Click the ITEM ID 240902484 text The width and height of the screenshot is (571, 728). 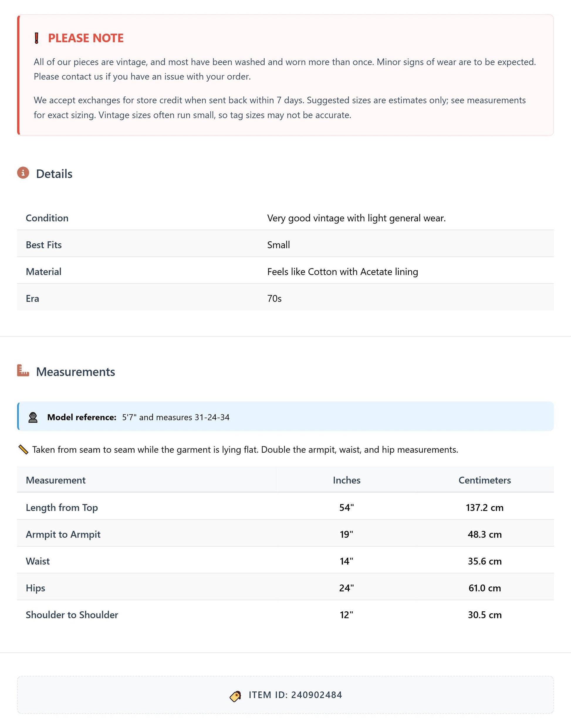tap(295, 695)
